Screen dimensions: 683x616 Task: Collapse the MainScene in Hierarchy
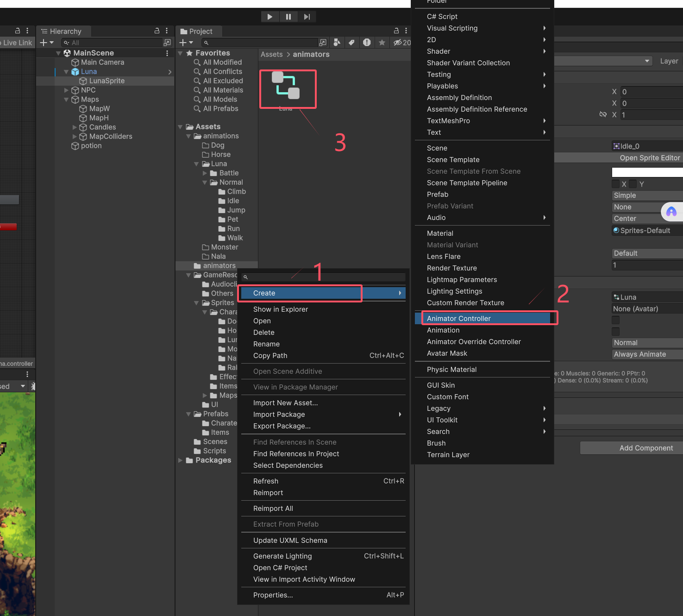(58, 53)
